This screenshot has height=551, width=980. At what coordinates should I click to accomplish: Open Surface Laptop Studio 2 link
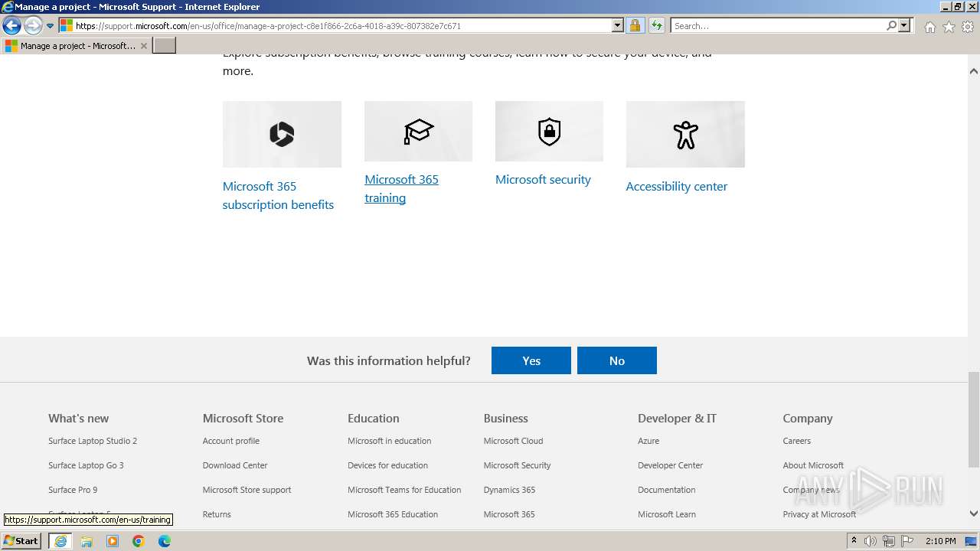(93, 441)
